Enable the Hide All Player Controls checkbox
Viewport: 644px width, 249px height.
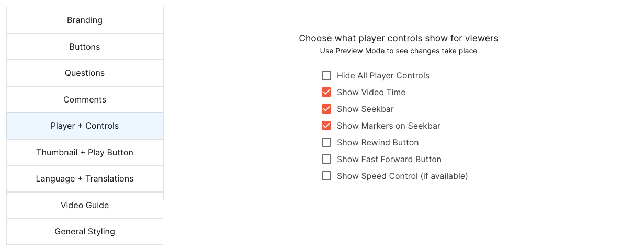pos(326,75)
